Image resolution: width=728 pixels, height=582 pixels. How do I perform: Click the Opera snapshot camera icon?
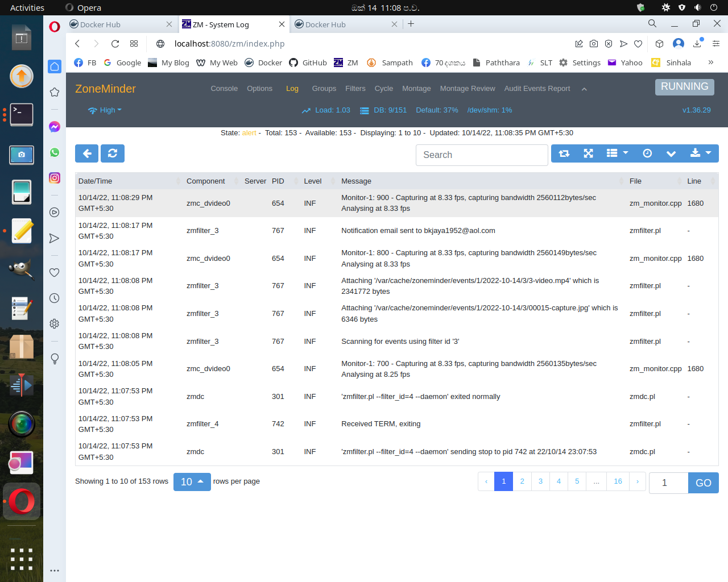pos(594,44)
